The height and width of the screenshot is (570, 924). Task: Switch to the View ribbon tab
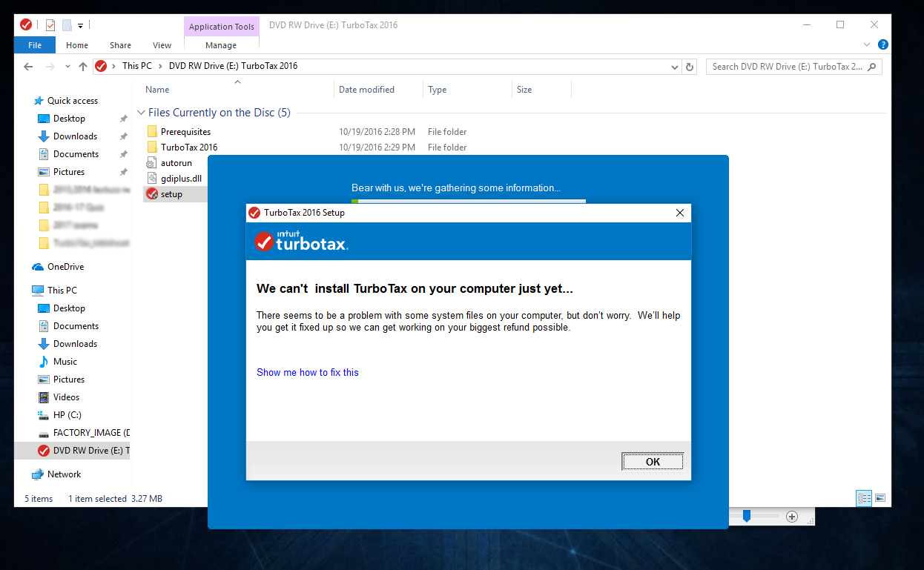(162, 45)
